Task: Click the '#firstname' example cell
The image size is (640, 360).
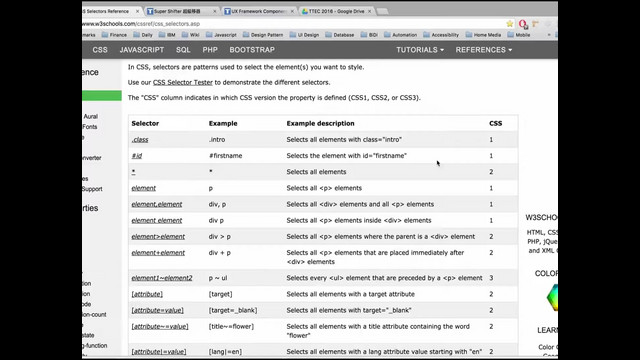Action: (x=225, y=156)
